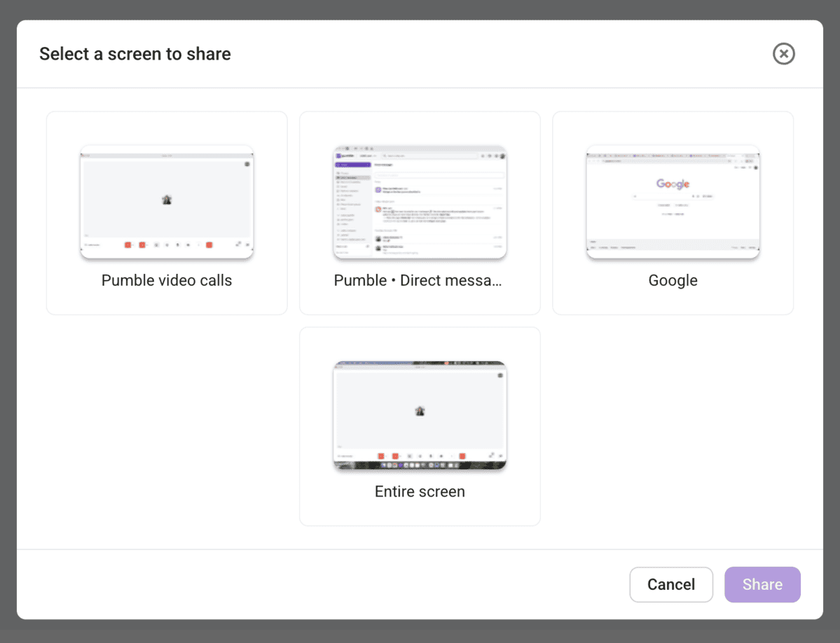
Task: Click the Pumble video calls preview image
Action: pos(166,202)
